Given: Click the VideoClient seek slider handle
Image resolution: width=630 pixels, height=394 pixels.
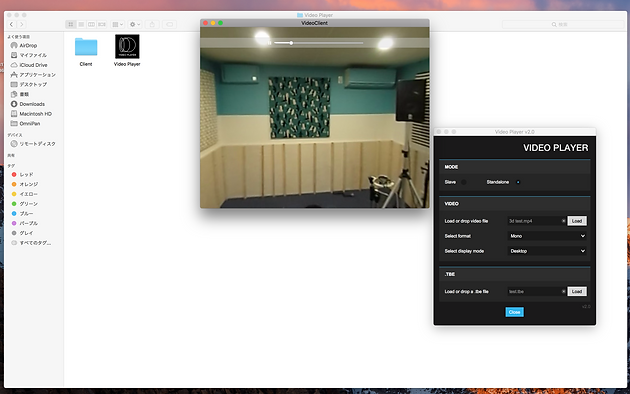Looking at the screenshot, I should coord(291,43).
